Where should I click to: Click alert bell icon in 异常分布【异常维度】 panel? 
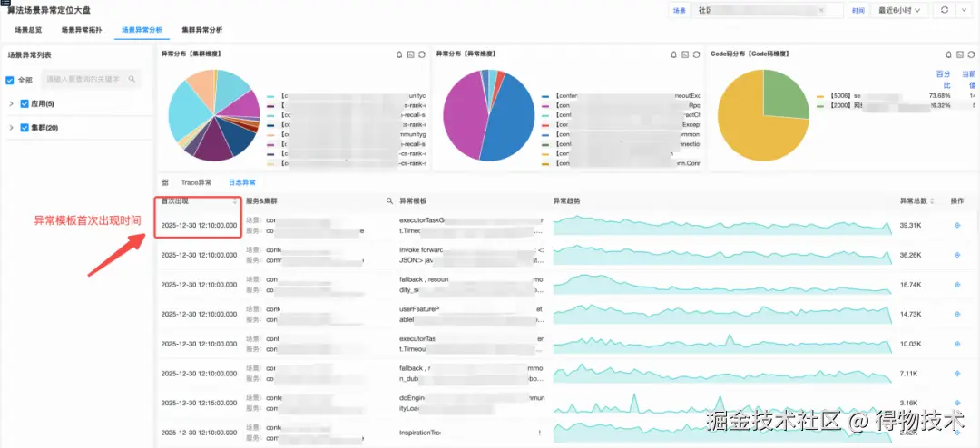coord(673,54)
